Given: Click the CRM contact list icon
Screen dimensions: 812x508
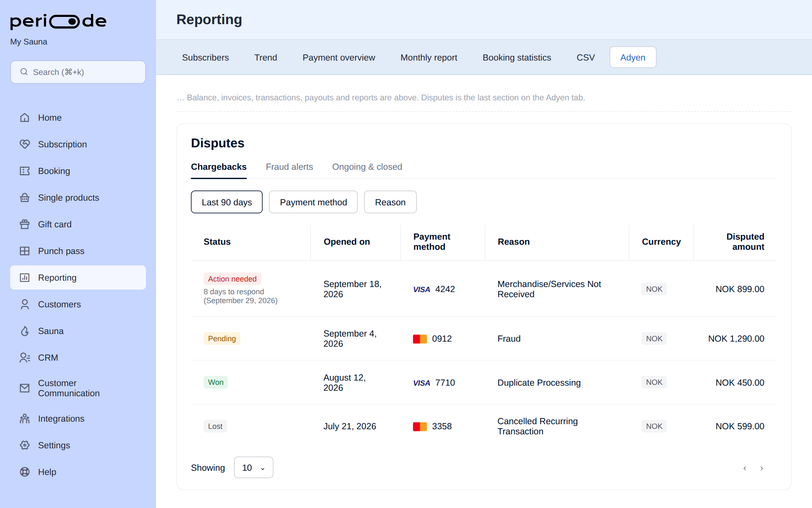Looking at the screenshot, I should (25, 358).
